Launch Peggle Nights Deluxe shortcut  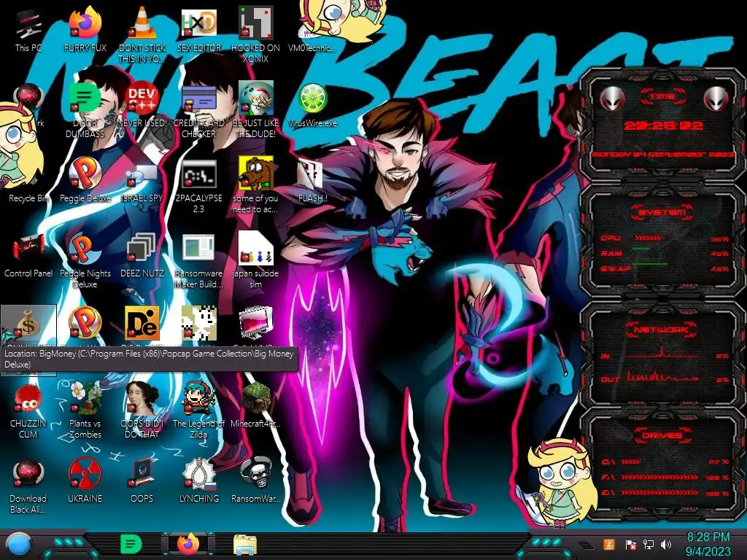tap(85, 261)
